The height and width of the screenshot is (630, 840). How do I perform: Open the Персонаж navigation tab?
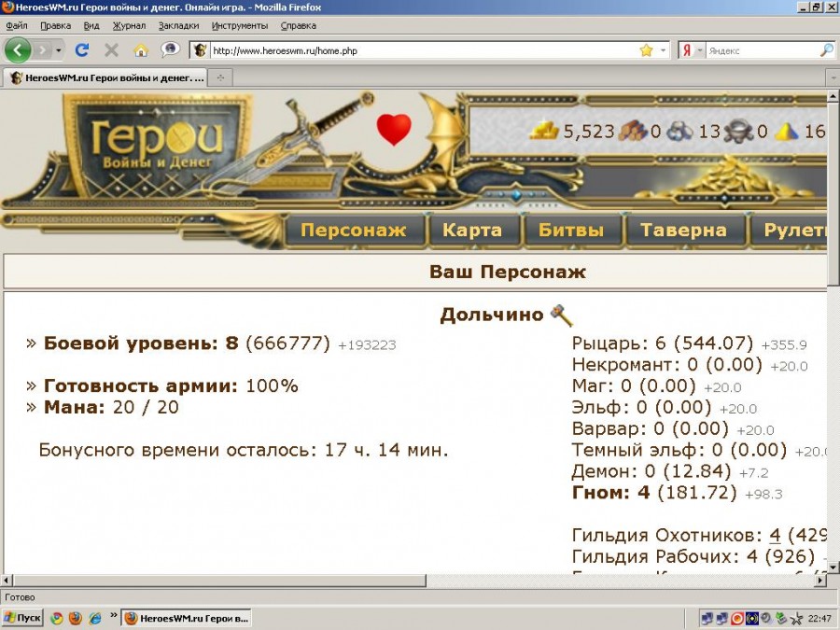(354, 230)
